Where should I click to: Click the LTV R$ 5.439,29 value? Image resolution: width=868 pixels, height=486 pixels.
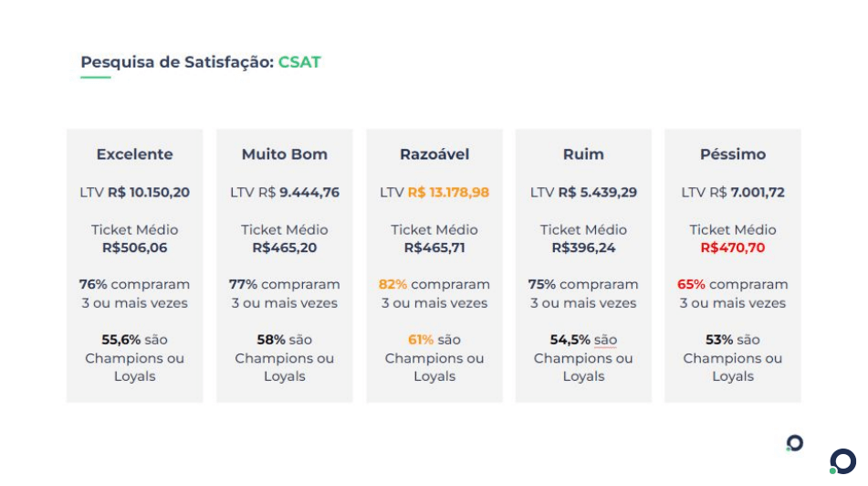pyautogui.click(x=598, y=193)
